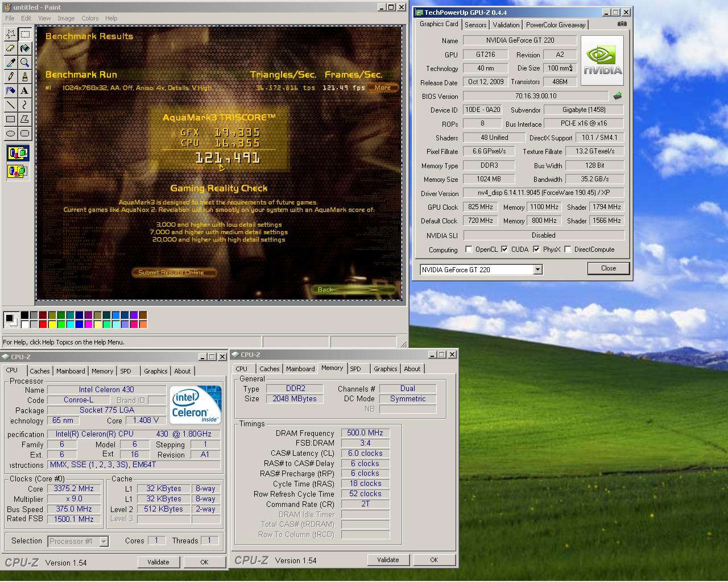Open About tab in the memory-timings CPU-Z window
728x582 pixels.
click(412, 369)
